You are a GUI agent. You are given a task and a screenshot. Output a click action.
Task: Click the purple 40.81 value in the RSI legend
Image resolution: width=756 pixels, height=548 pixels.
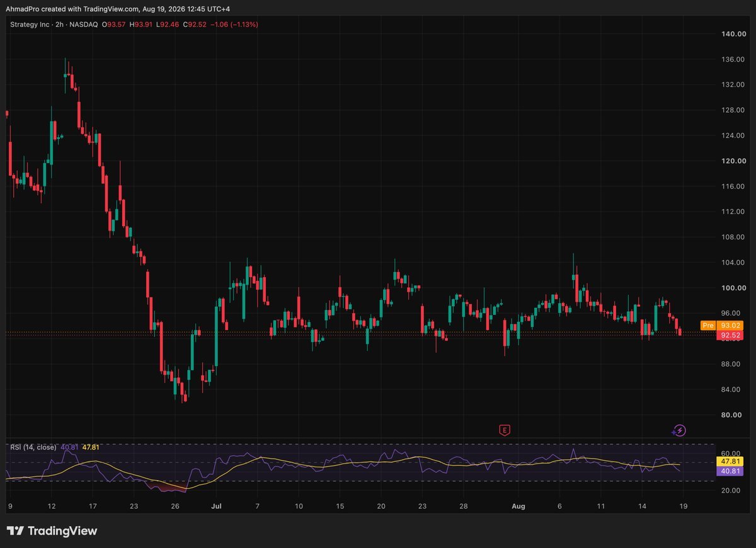tap(69, 447)
